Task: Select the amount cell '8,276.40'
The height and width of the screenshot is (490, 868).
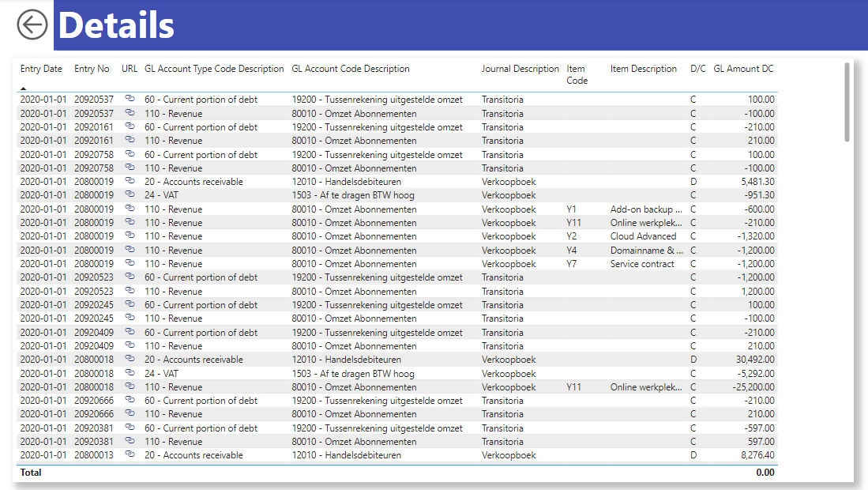Action: 757,455
